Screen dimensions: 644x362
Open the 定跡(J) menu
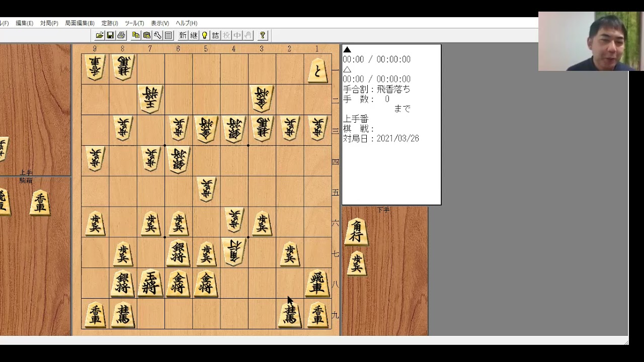[110, 23]
